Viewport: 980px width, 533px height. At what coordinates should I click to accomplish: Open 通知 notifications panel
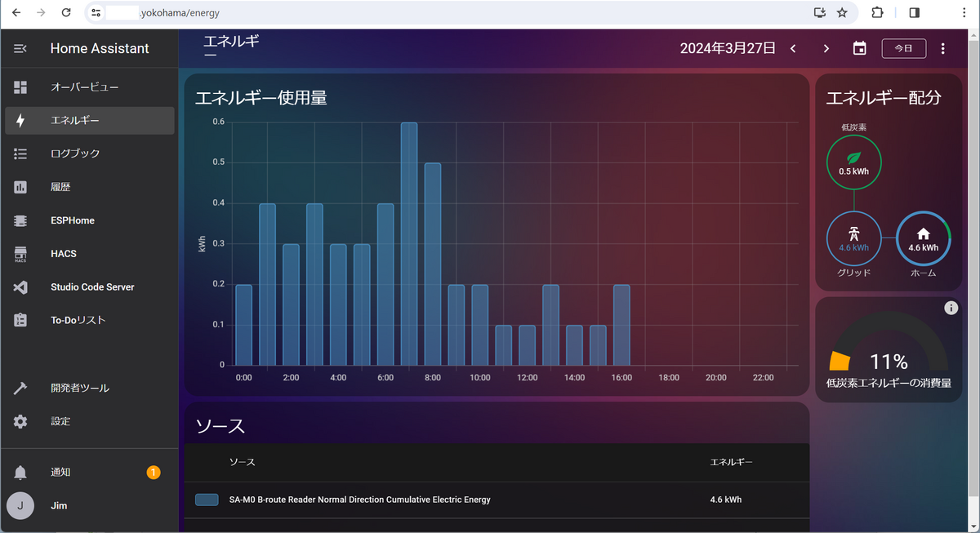pyautogui.click(x=90, y=472)
